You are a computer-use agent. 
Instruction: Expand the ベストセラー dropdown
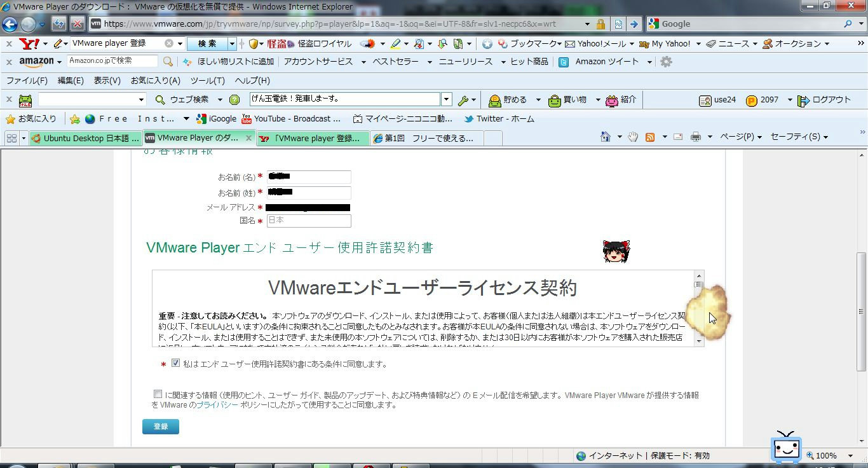click(x=429, y=62)
